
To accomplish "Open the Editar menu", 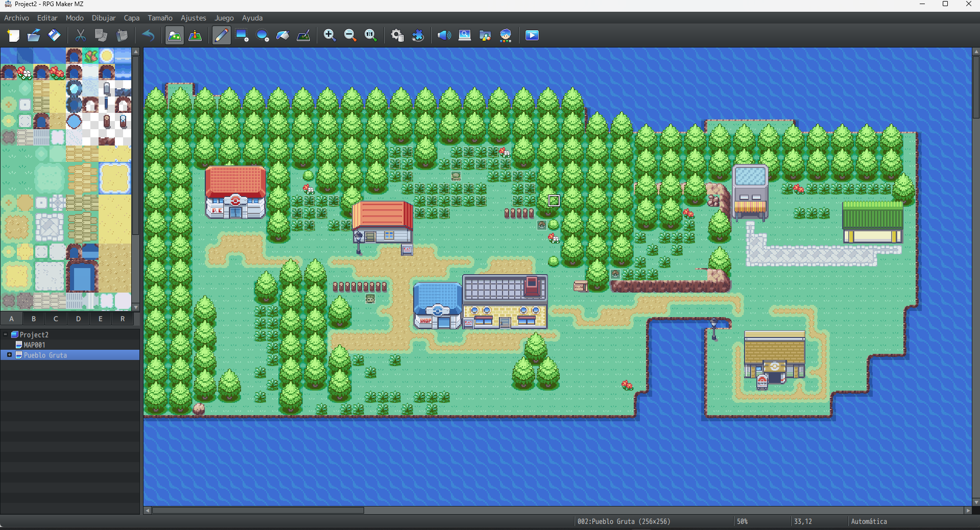I will pos(47,18).
